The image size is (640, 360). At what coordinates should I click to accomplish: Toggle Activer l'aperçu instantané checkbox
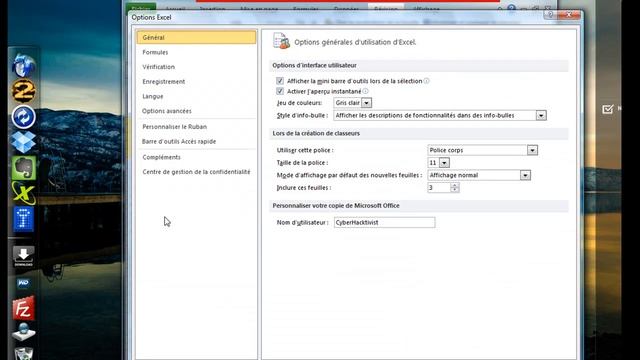[280, 91]
